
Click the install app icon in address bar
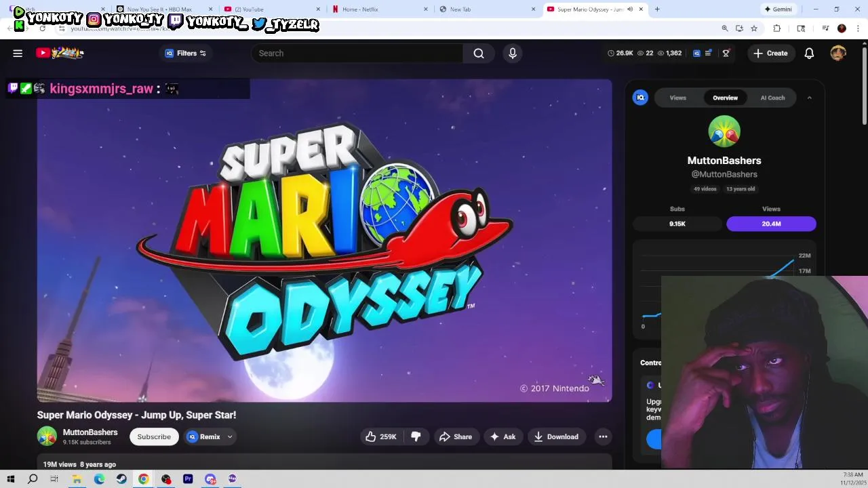pos(739,28)
